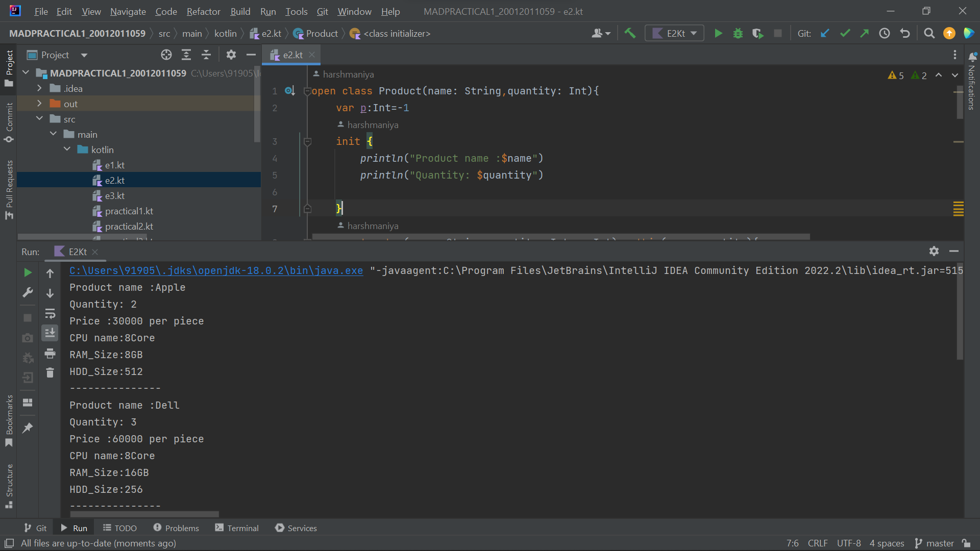The height and width of the screenshot is (551, 980).
Task: Run with Coverage shield icon
Action: coord(758,33)
